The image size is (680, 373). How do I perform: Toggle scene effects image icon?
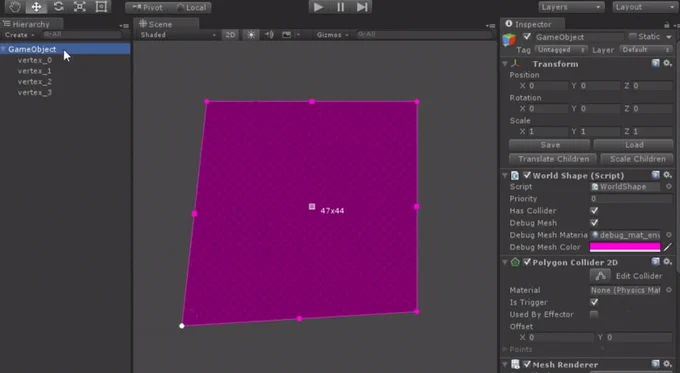[x=287, y=35]
